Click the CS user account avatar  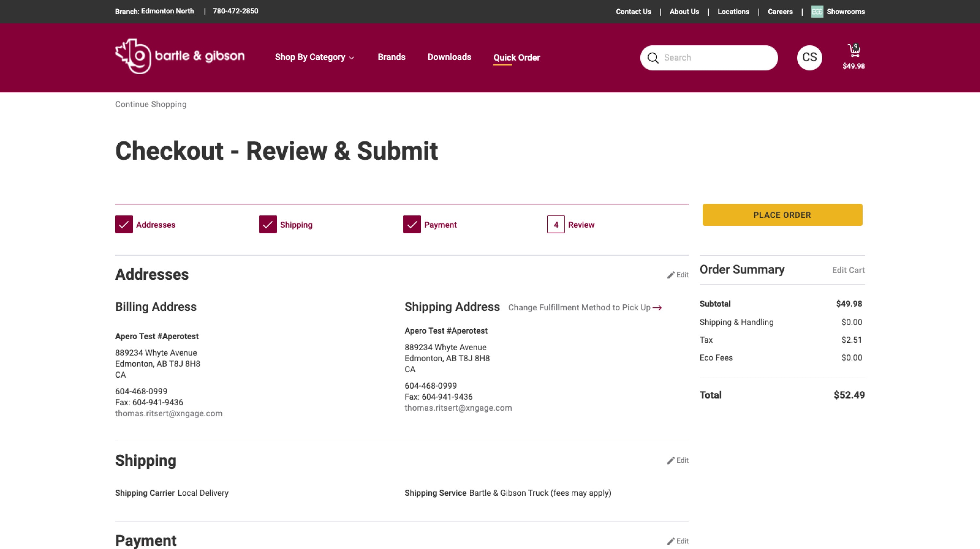[809, 57]
